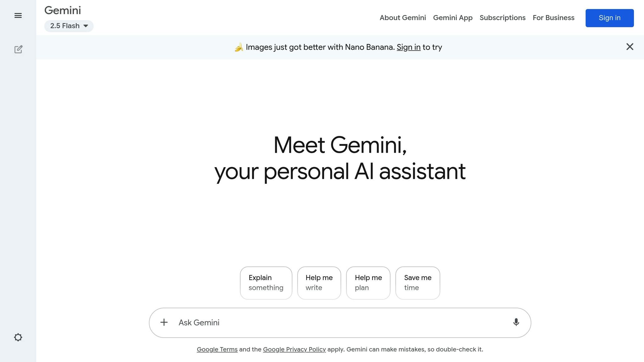Select the Help me plan suggestion chip
644x362 pixels.
(368, 282)
